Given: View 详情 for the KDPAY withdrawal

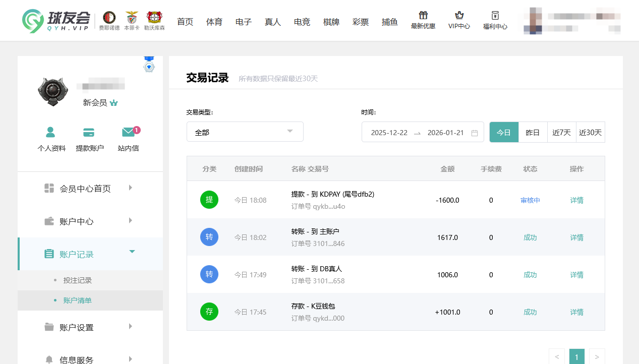Looking at the screenshot, I should coord(576,200).
